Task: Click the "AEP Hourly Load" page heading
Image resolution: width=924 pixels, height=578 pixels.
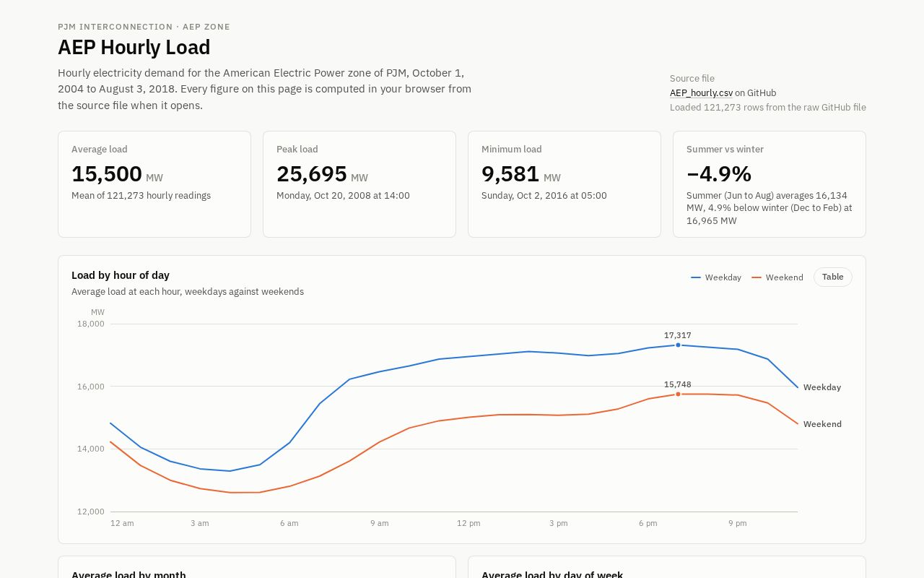Action: pos(134,47)
